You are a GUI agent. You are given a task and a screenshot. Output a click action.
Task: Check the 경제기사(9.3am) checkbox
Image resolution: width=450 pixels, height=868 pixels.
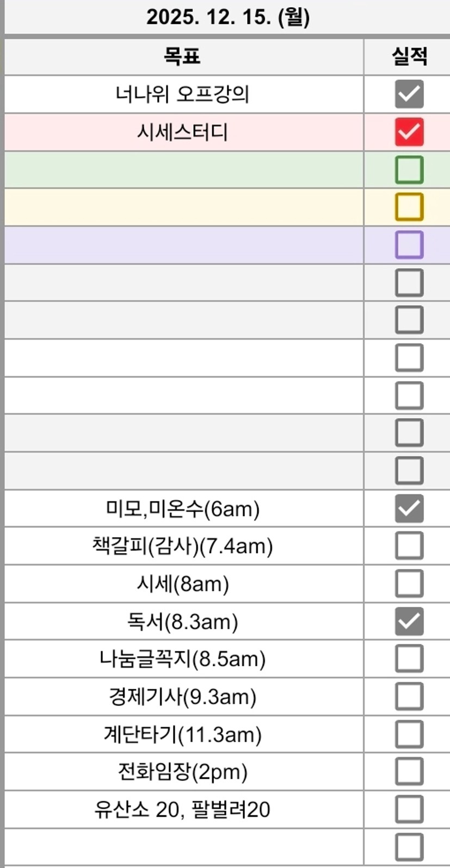point(409,697)
